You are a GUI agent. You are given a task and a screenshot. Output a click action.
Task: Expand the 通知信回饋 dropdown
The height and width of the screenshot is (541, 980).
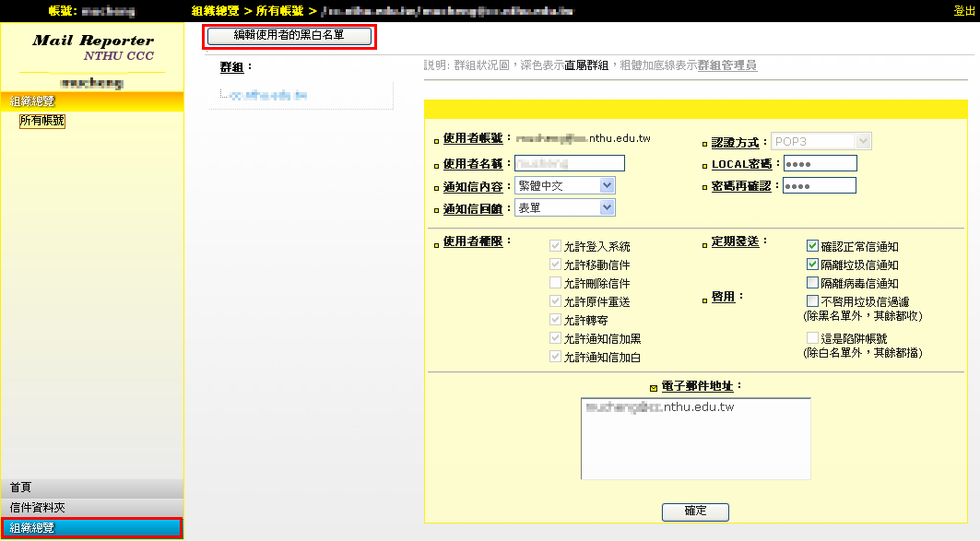pyautogui.click(x=564, y=208)
